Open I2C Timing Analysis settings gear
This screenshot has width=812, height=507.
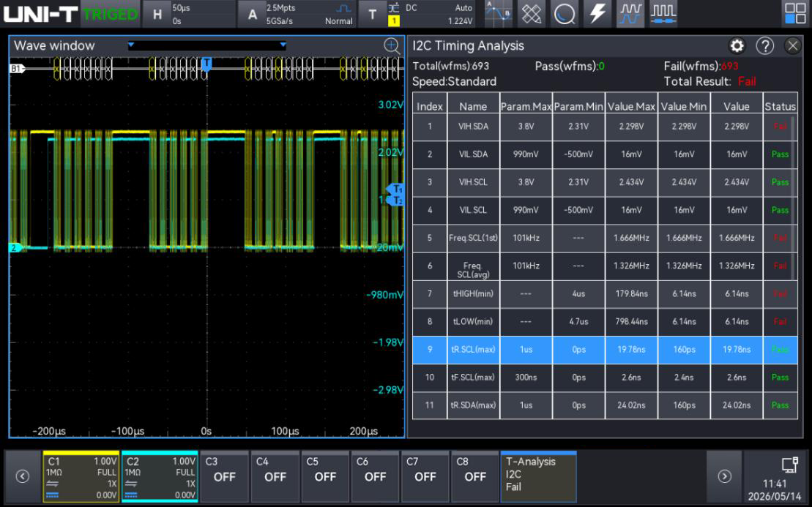tap(737, 46)
